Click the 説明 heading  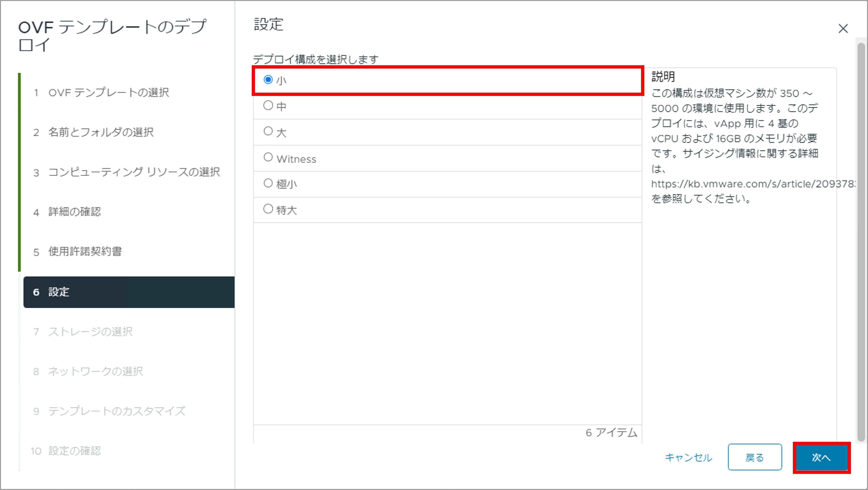[x=663, y=77]
